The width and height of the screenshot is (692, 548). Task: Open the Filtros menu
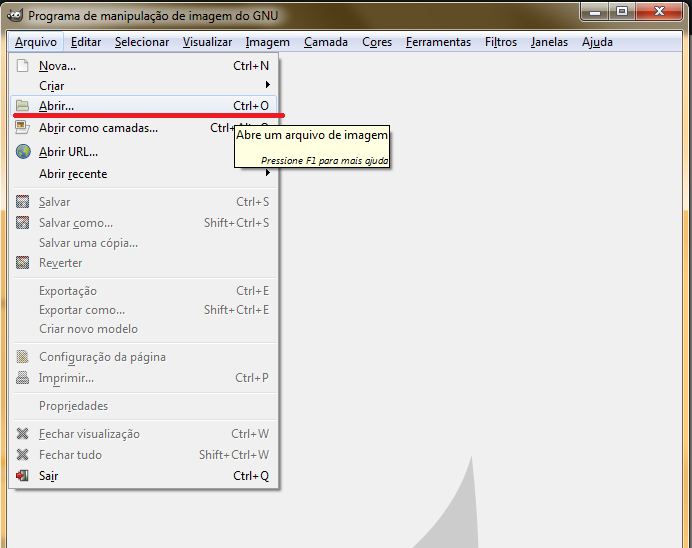click(501, 42)
